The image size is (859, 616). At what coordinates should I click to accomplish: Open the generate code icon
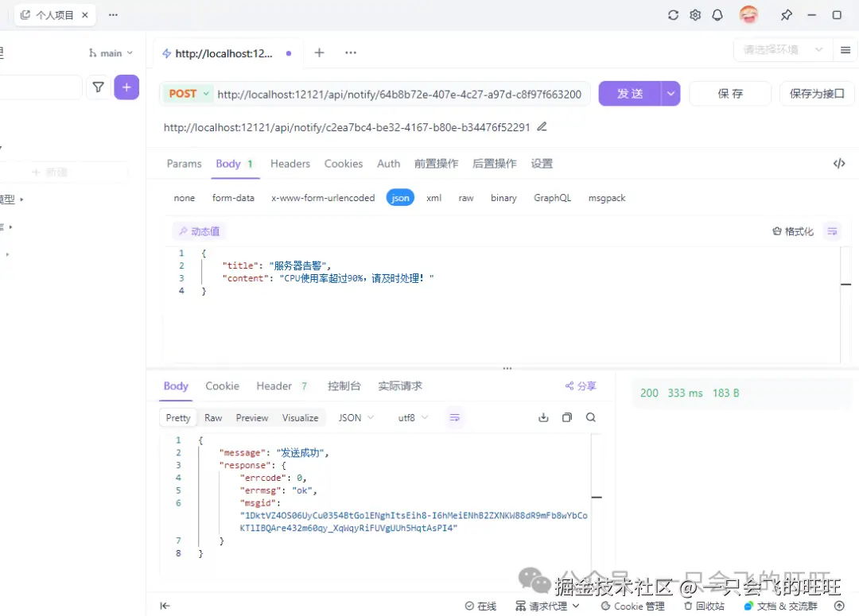(x=839, y=163)
